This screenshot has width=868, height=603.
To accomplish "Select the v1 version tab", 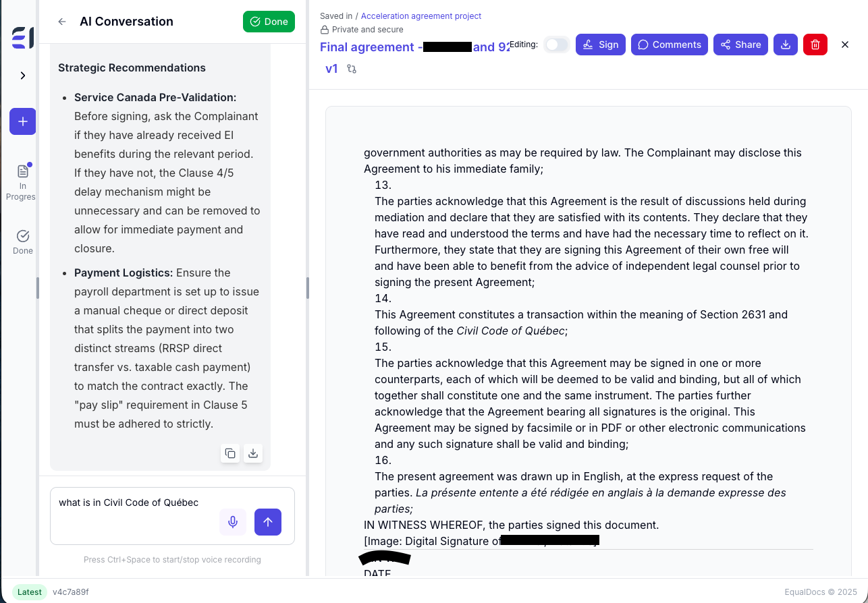I will [x=331, y=68].
